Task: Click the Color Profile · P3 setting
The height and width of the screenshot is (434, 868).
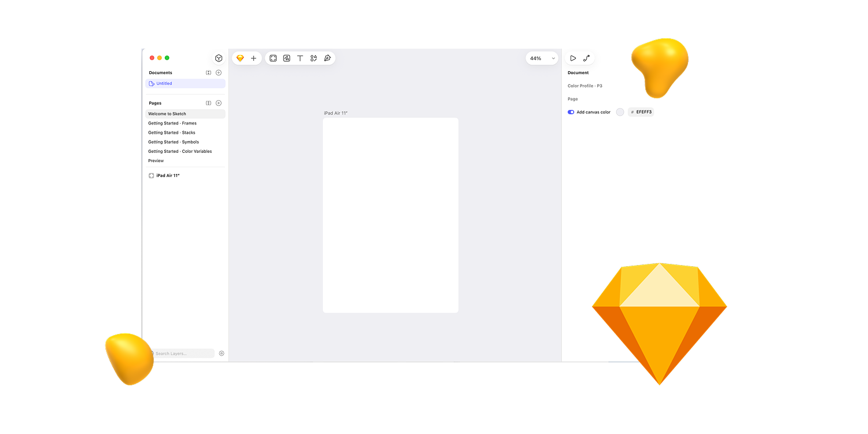Action: tap(585, 86)
